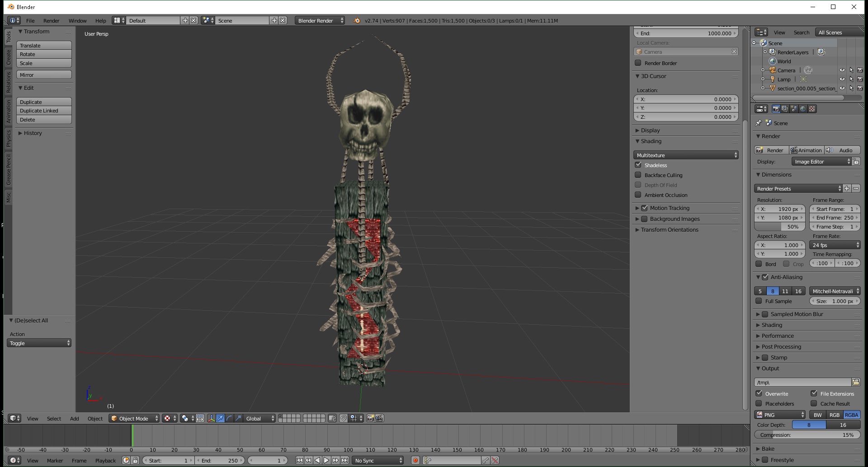
Task: Click the rotate manipulator arc icon
Action: [229, 418]
